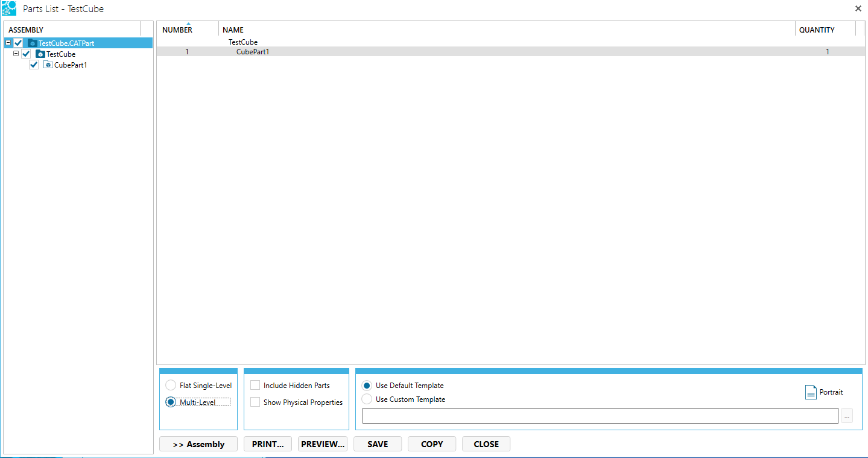Screen dimensions: 868x458
Task: Enable Include Hidden Parts checkbox
Action: [x=255, y=386]
